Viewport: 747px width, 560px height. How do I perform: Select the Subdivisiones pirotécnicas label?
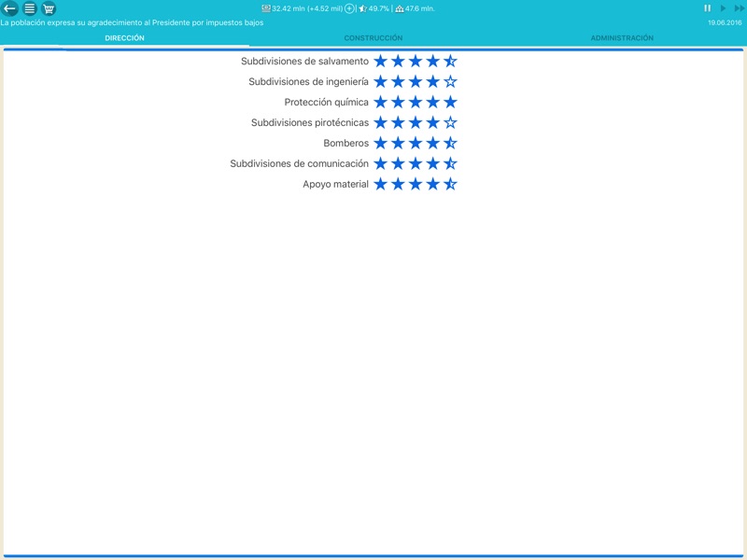click(x=310, y=123)
